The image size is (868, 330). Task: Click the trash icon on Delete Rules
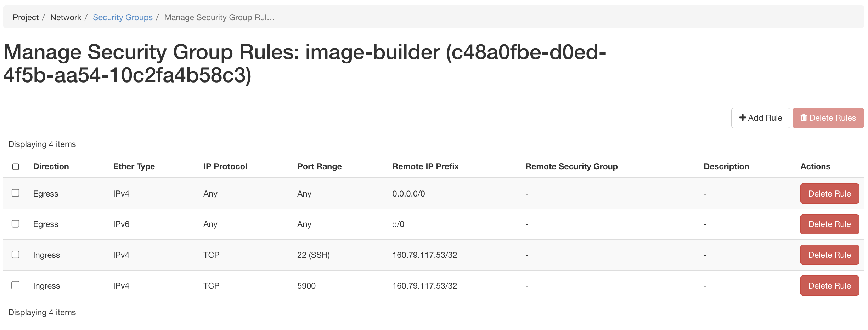tap(804, 118)
